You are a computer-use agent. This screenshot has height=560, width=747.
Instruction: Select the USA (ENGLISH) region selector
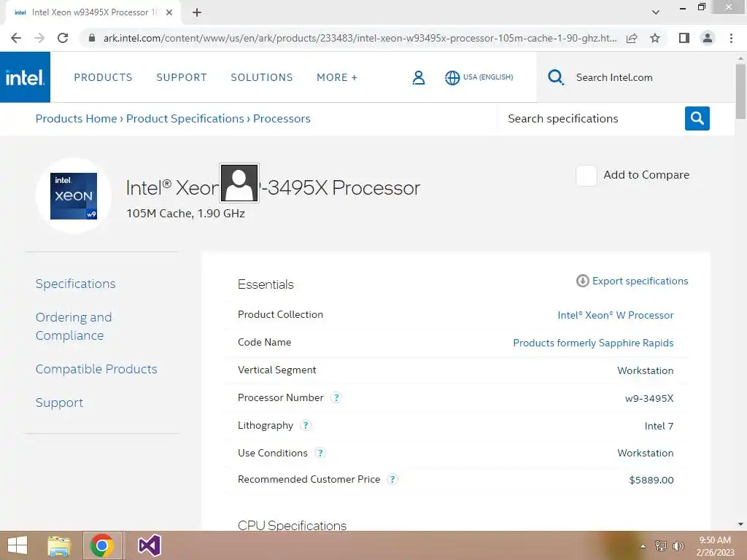click(488, 77)
